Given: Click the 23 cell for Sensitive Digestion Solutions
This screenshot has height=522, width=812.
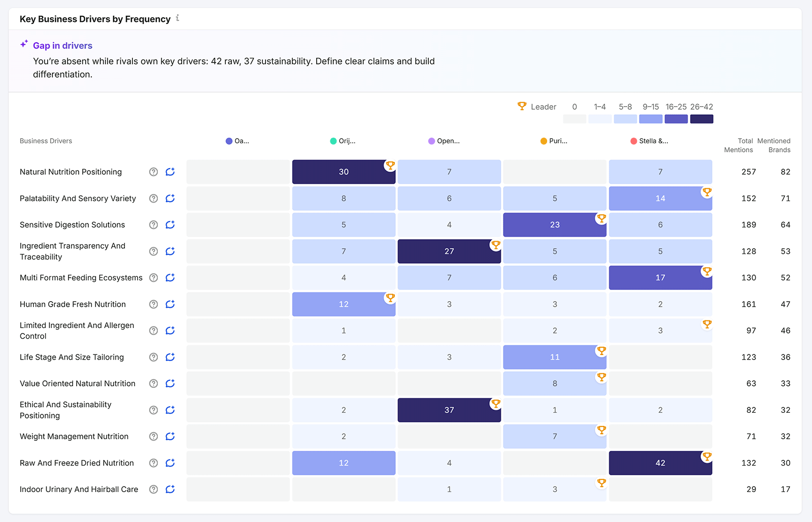Looking at the screenshot, I should pyautogui.click(x=555, y=225).
